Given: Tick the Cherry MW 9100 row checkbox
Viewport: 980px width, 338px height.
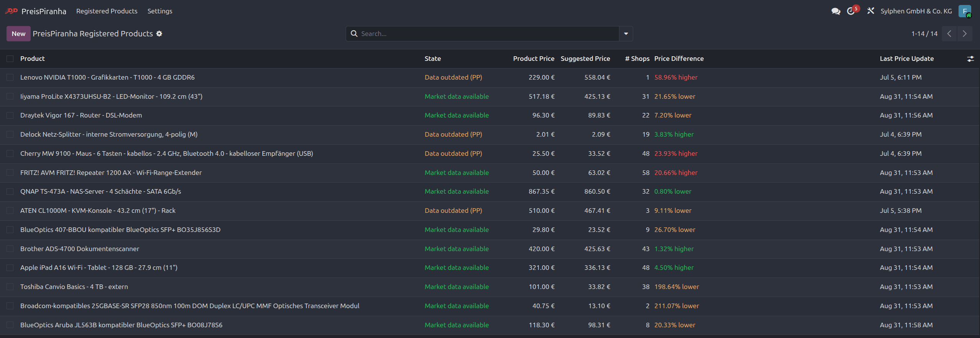Looking at the screenshot, I should point(10,153).
